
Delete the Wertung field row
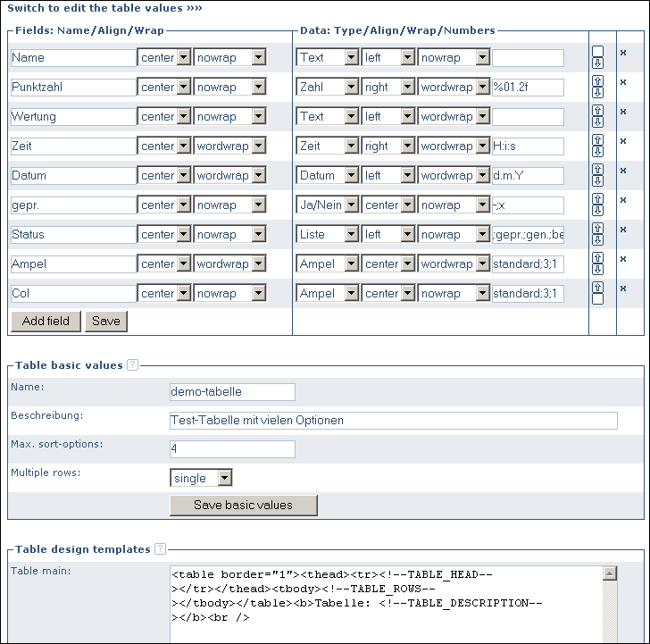pyautogui.click(x=622, y=112)
